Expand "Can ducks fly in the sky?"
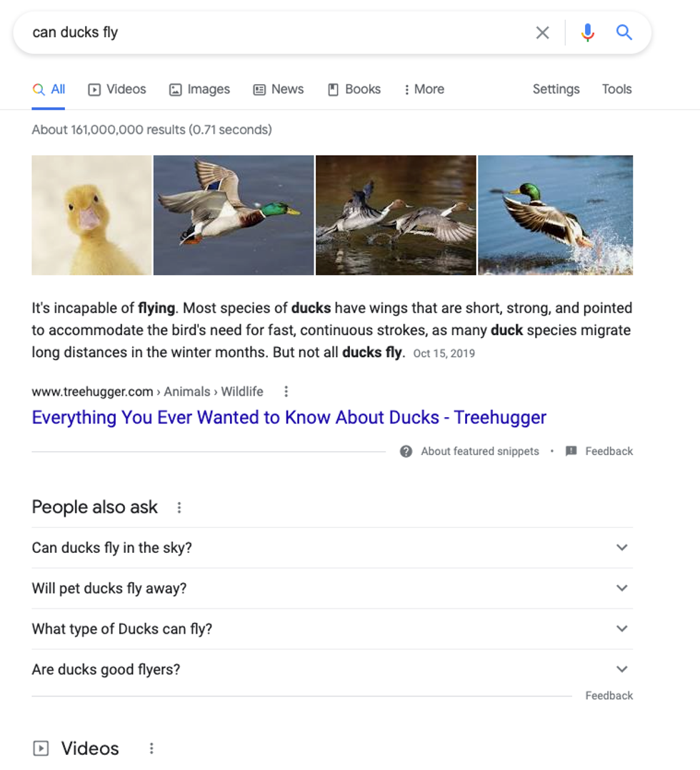Viewport: 700px width, 770px height. coord(621,548)
